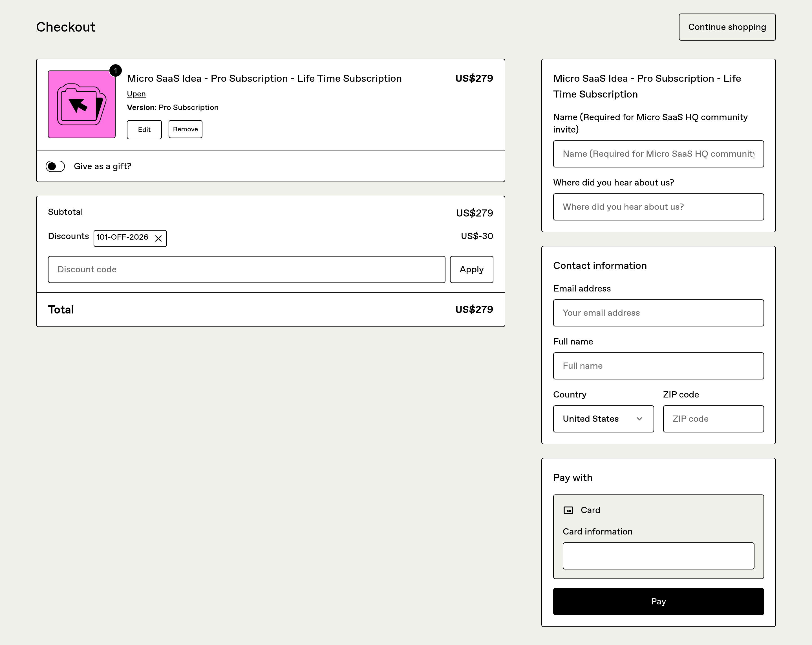Image resolution: width=812 pixels, height=645 pixels.
Task: Click the quantity badge on product image
Action: 116,70
